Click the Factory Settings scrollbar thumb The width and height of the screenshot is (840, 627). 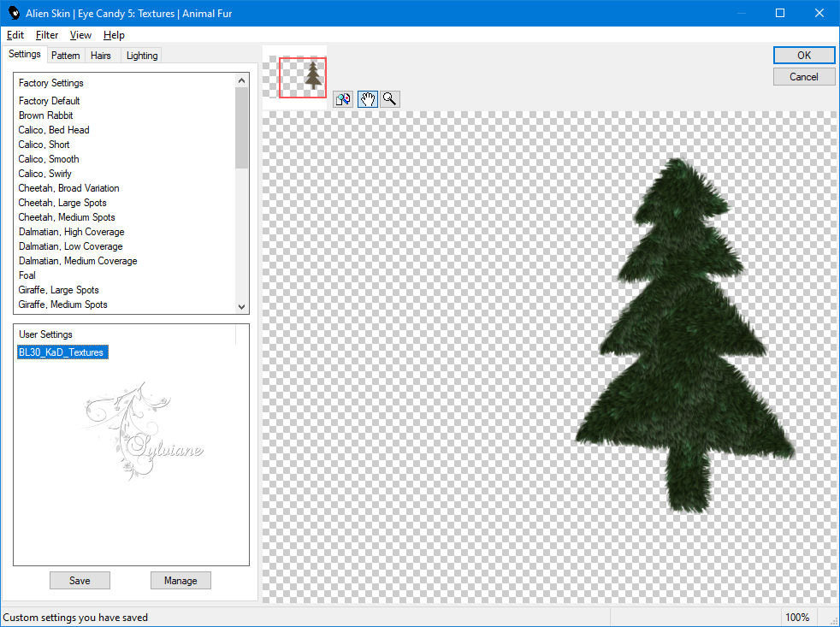coord(241,127)
